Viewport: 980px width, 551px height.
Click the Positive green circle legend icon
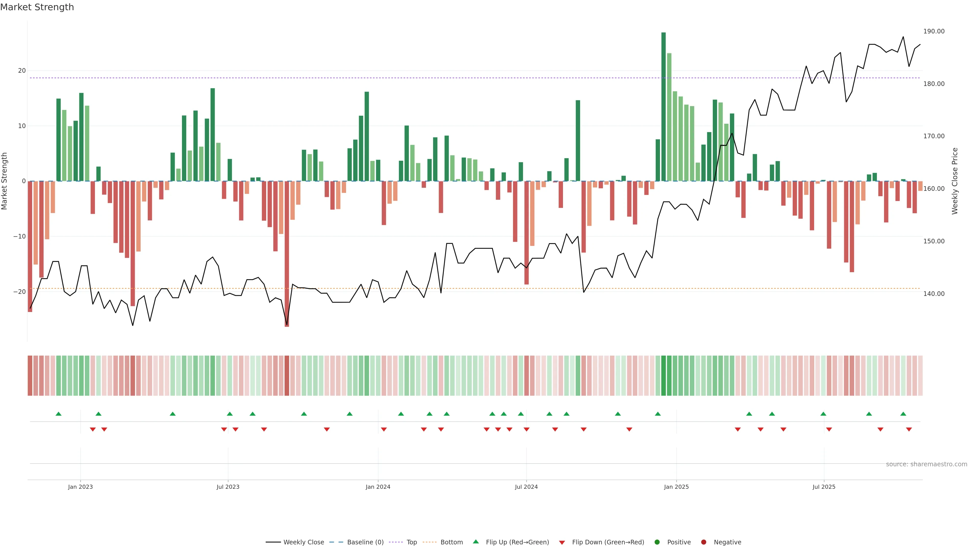click(657, 542)
